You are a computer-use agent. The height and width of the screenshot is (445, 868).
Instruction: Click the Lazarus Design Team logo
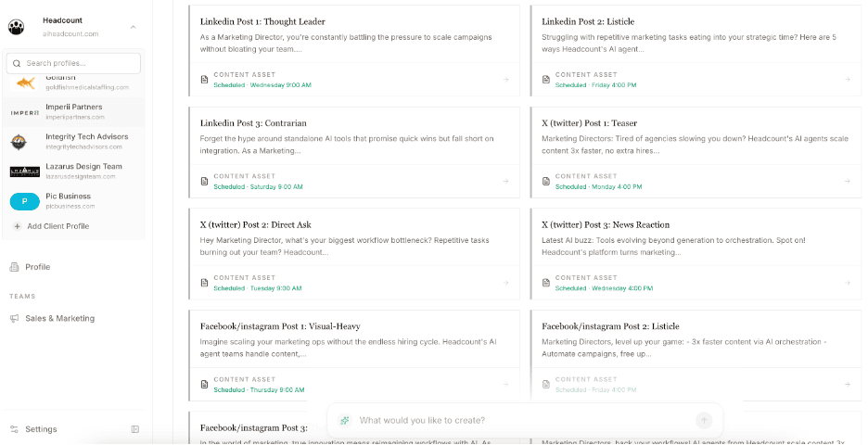[25, 172]
